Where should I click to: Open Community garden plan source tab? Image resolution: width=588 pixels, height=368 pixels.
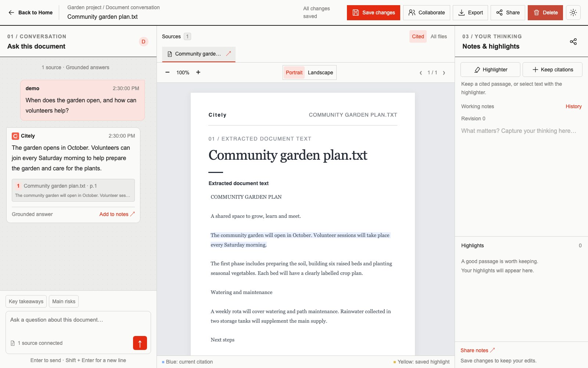tap(198, 54)
